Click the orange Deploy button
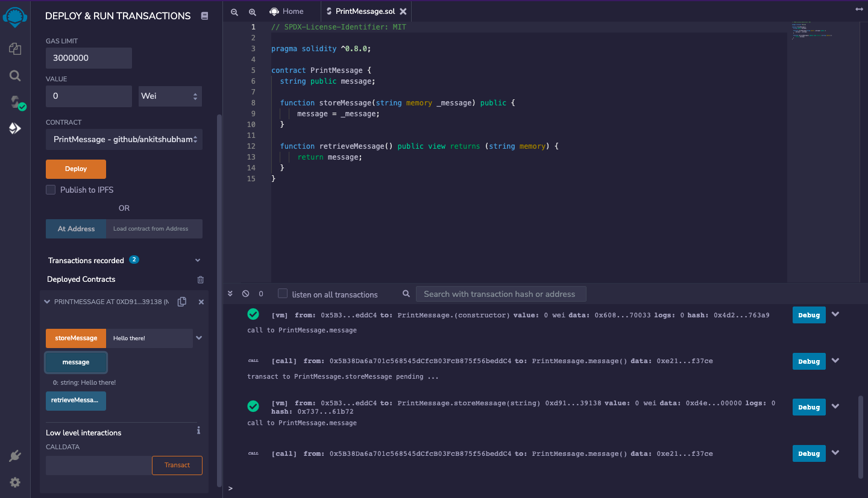 [76, 169]
